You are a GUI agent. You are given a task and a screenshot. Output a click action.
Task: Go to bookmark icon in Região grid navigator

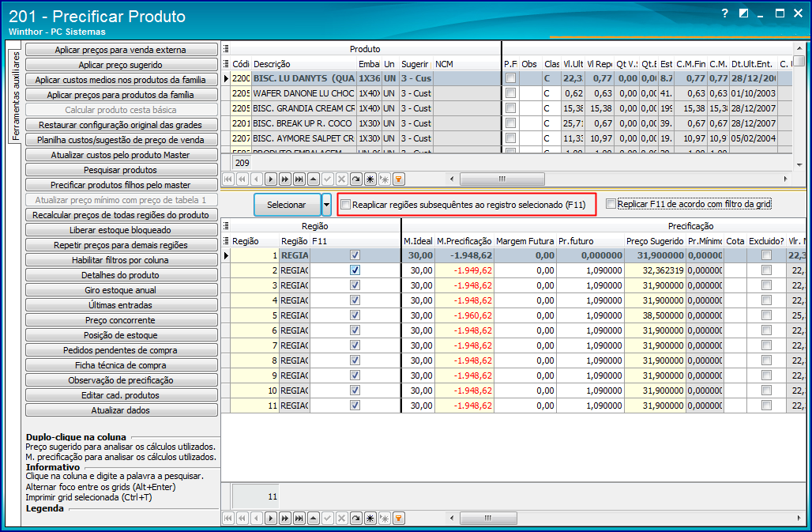384,518
